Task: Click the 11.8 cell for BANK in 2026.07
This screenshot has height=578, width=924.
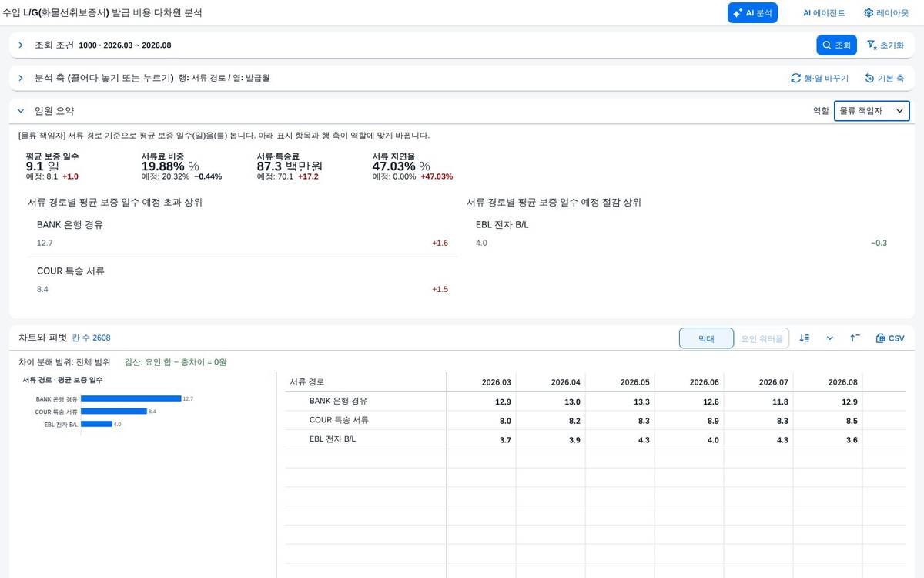Action: (x=758, y=401)
